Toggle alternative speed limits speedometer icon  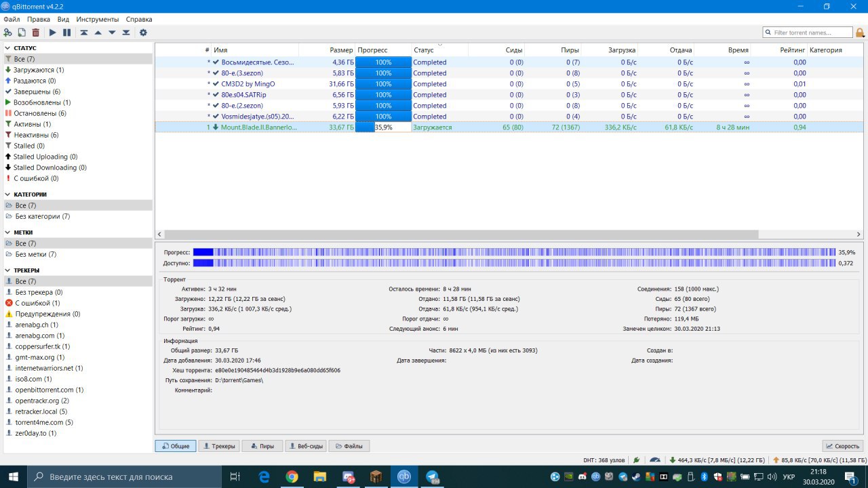pyautogui.click(x=654, y=460)
